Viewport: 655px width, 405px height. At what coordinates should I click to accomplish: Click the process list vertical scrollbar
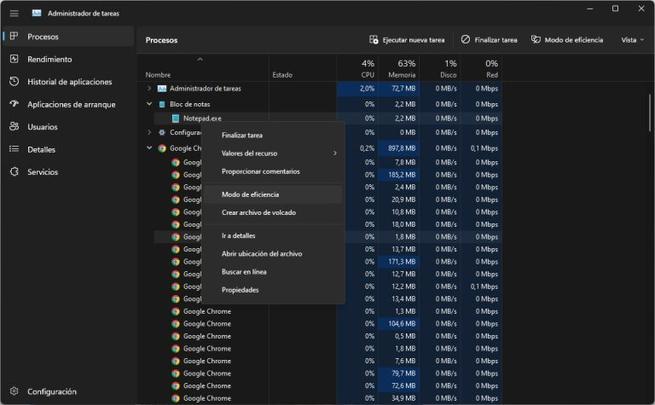(650, 113)
